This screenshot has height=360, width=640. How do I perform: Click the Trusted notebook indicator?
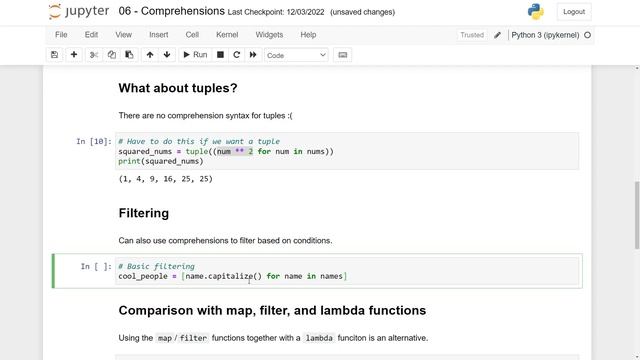pos(472,35)
